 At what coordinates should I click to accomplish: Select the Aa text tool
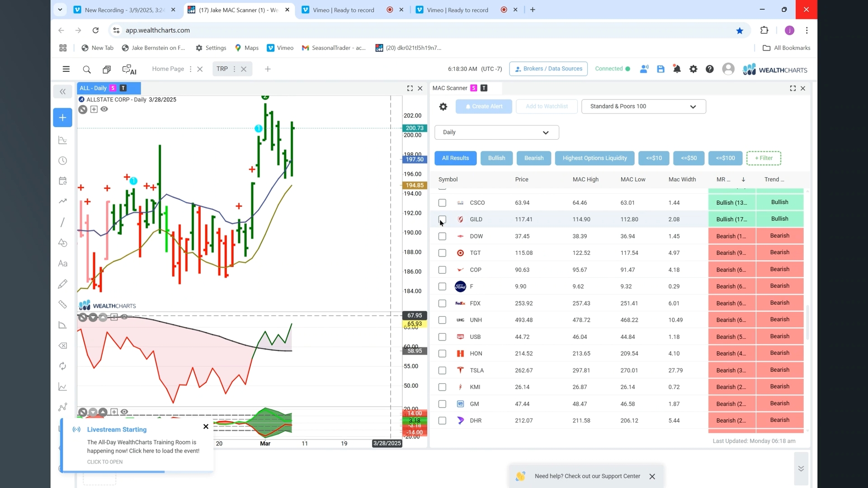tap(63, 263)
